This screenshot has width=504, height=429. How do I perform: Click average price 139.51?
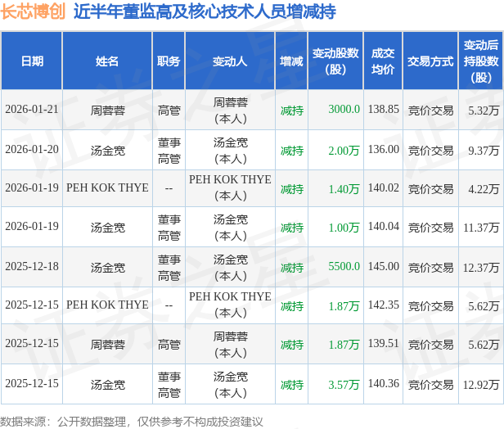click(384, 344)
